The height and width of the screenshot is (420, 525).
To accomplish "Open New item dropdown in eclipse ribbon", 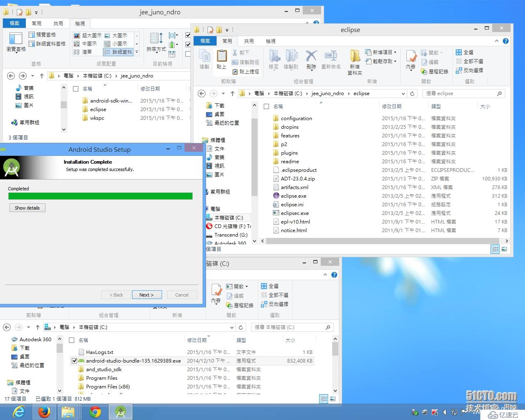I will tap(381, 52).
